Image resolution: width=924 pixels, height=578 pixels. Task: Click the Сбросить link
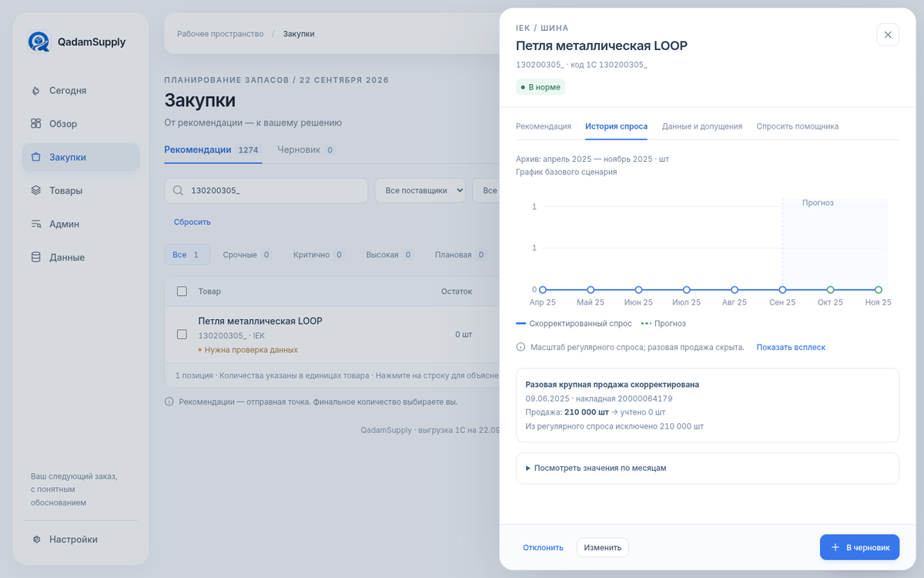[192, 222]
